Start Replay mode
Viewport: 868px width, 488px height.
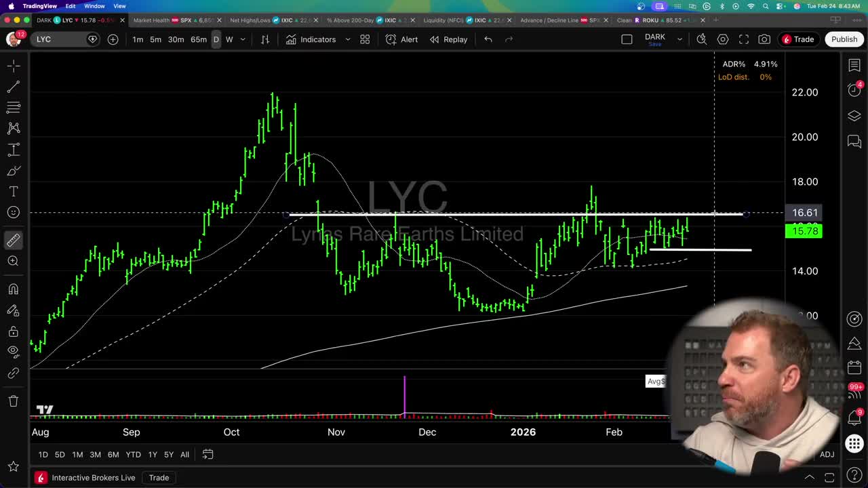click(x=449, y=39)
